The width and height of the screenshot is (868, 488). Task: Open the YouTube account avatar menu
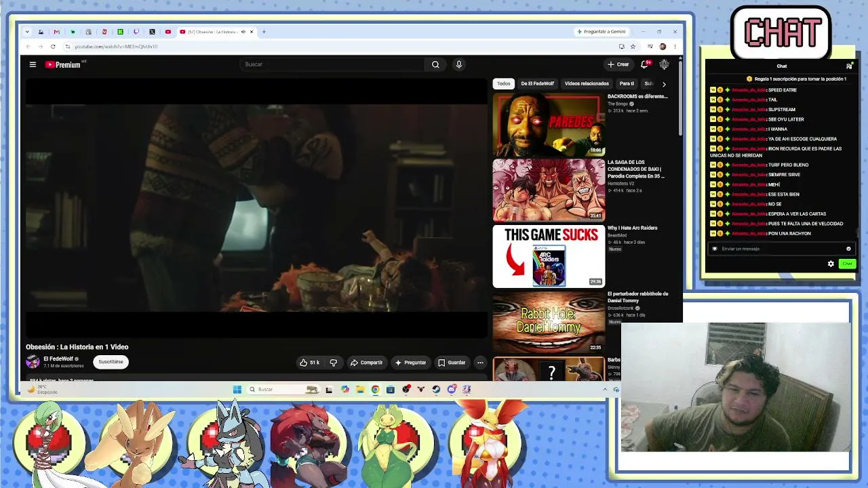664,64
